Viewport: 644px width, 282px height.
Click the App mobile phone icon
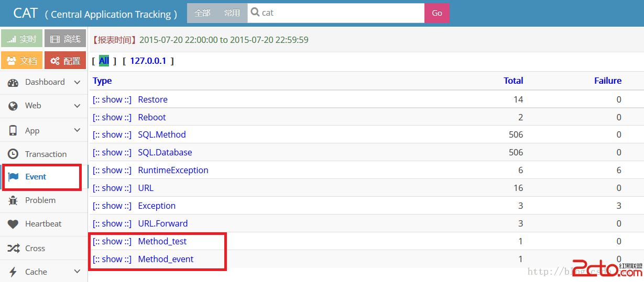point(13,130)
